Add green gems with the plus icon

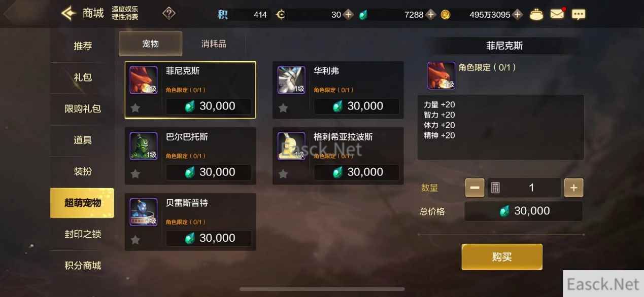tap(431, 15)
